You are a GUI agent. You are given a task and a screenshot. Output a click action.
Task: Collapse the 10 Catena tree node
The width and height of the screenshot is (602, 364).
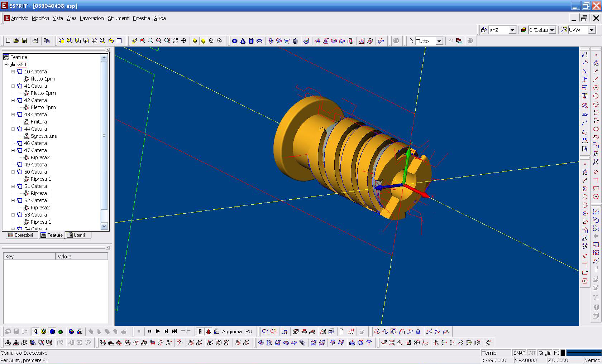coord(13,72)
